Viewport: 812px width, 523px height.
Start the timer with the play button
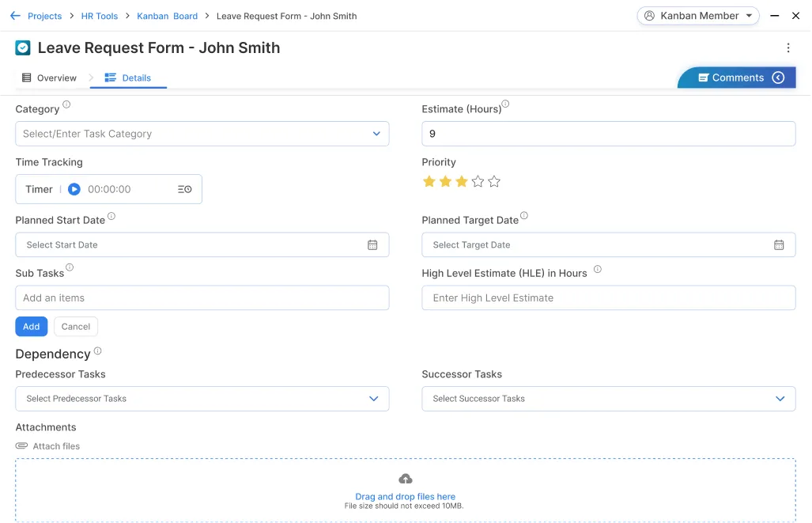[74, 189]
